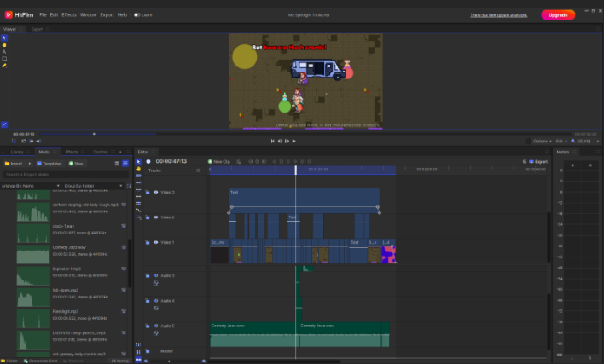Switch to the Library tab
Screen dimensions: 604x364
[x=17, y=152]
